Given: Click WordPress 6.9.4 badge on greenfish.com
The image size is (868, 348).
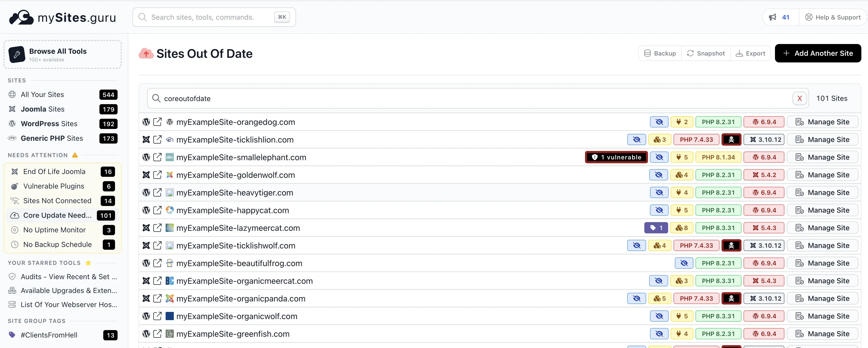Looking at the screenshot, I should point(764,334).
